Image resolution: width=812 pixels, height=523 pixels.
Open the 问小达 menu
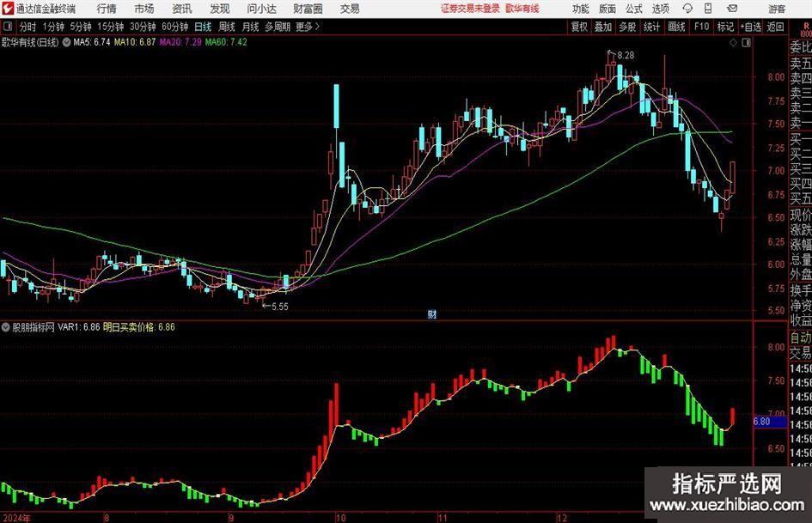pyautogui.click(x=261, y=9)
